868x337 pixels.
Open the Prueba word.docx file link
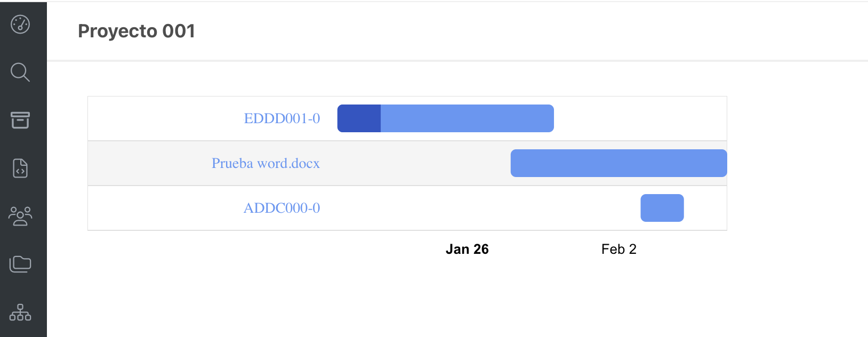265,163
